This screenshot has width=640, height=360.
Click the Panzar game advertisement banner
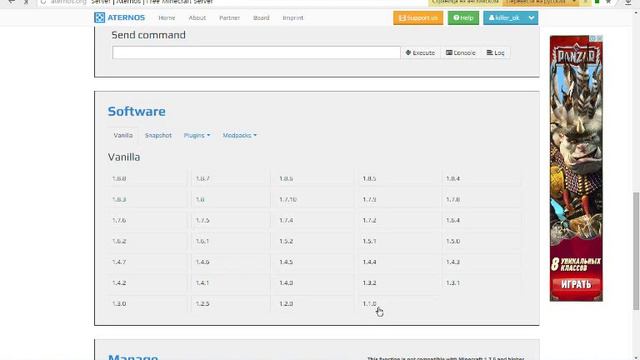coord(576,168)
